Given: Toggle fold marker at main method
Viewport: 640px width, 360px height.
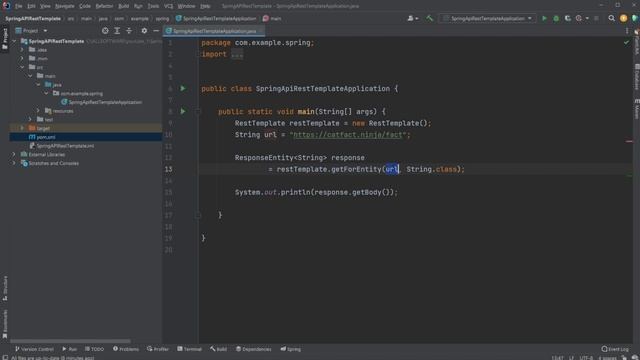Looking at the screenshot, I should point(198,111).
